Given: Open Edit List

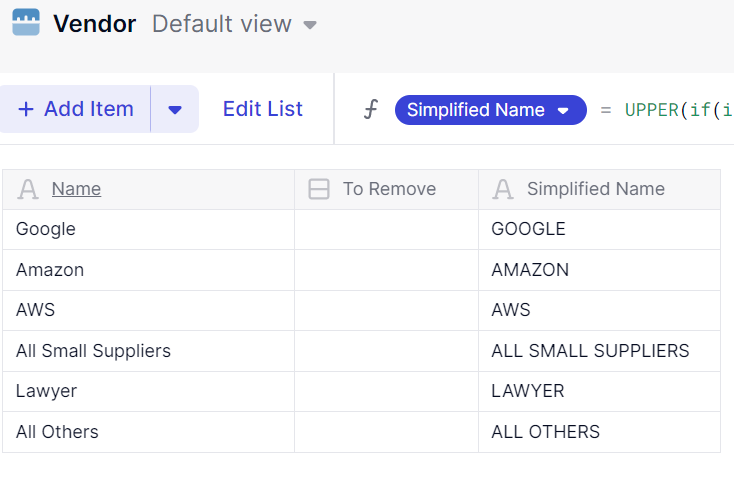Looking at the screenshot, I should 263,109.
